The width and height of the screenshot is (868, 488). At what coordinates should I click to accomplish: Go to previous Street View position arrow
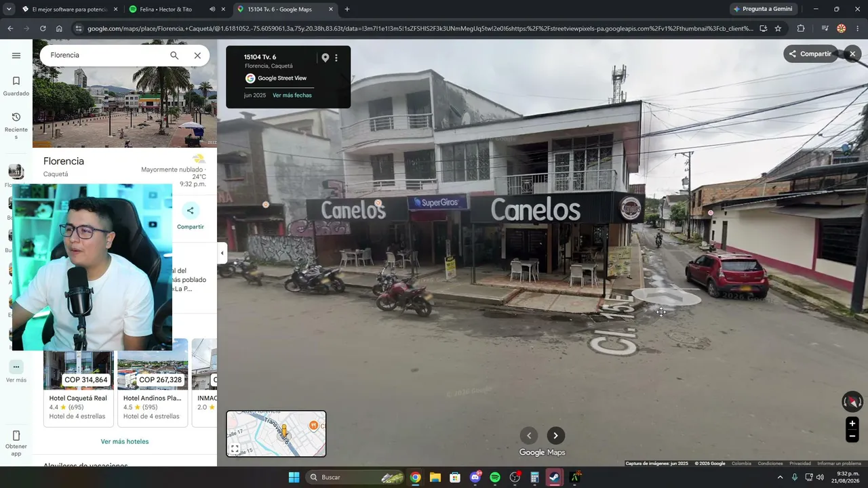[529, 436]
